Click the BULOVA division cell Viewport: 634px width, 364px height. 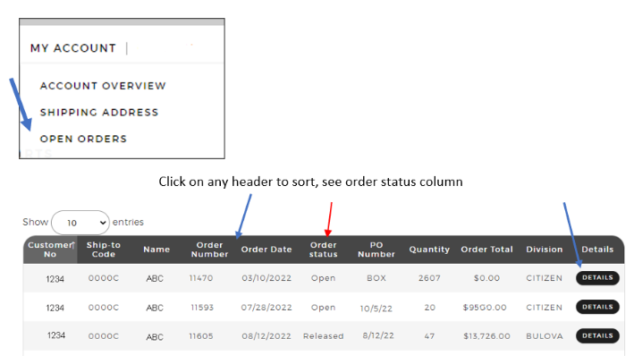click(545, 336)
